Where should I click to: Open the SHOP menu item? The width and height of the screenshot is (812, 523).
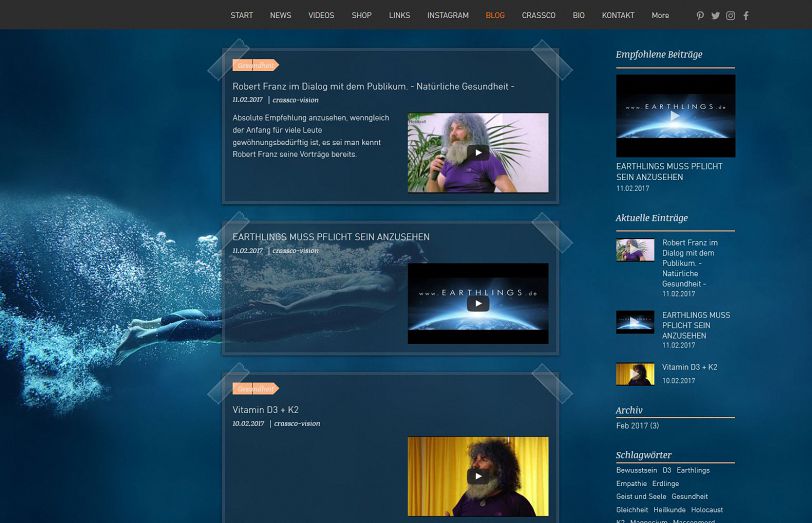tap(361, 16)
